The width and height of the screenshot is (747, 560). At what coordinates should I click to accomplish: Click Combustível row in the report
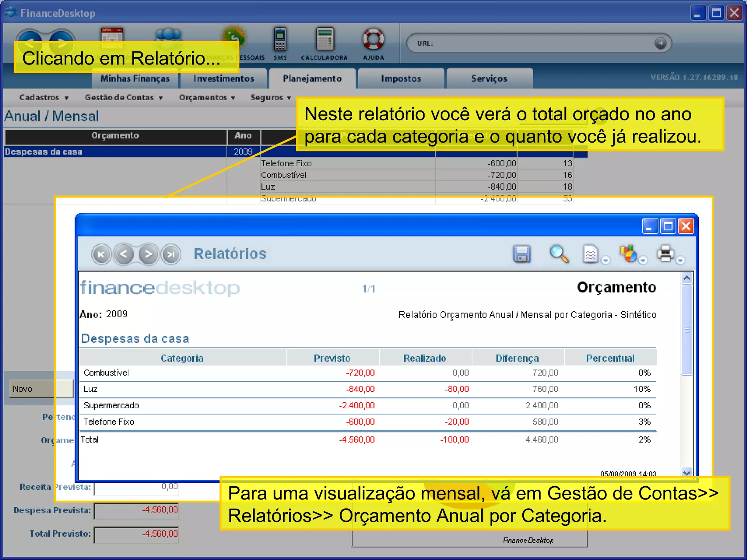[368, 373]
